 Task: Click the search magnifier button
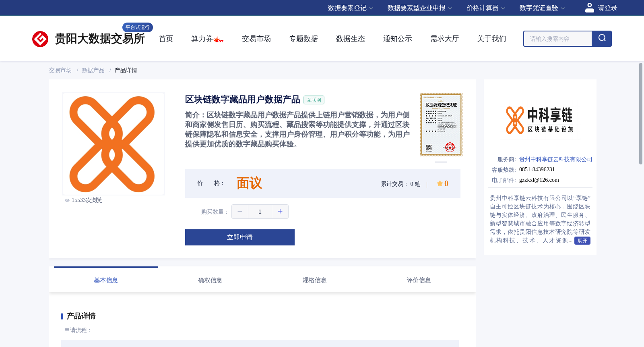[602, 39]
